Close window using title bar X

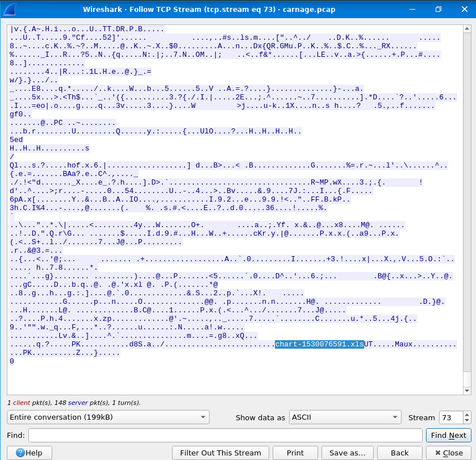point(465,10)
